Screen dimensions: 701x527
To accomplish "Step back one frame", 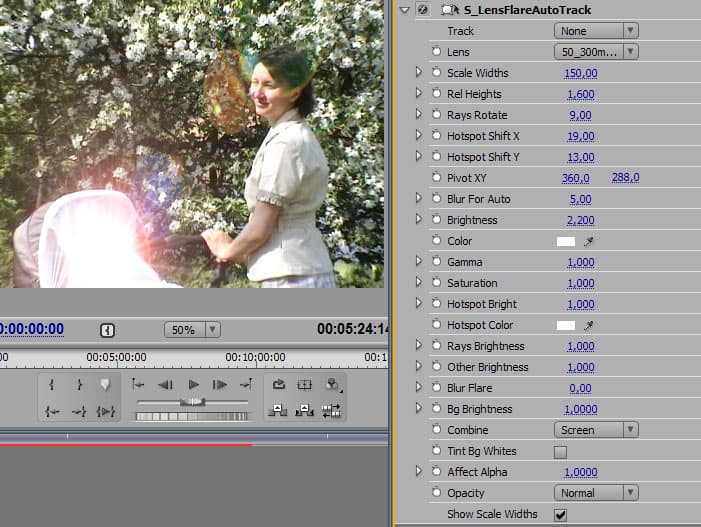I will click(166, 385).
